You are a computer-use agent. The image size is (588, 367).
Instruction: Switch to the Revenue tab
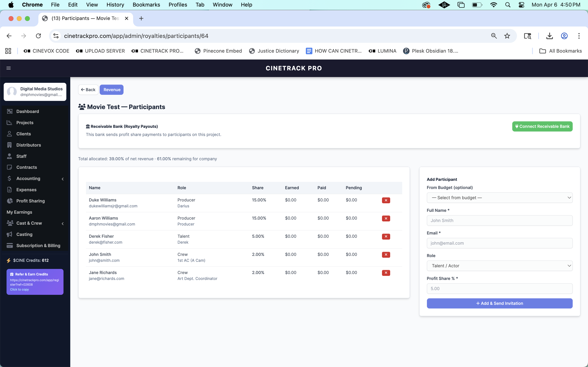(111, 90)
